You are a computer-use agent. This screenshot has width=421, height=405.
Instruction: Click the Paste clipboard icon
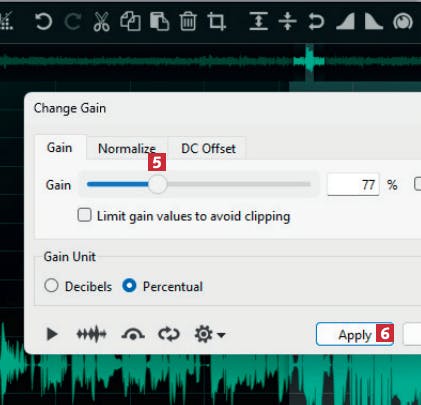tap(159, 22)
